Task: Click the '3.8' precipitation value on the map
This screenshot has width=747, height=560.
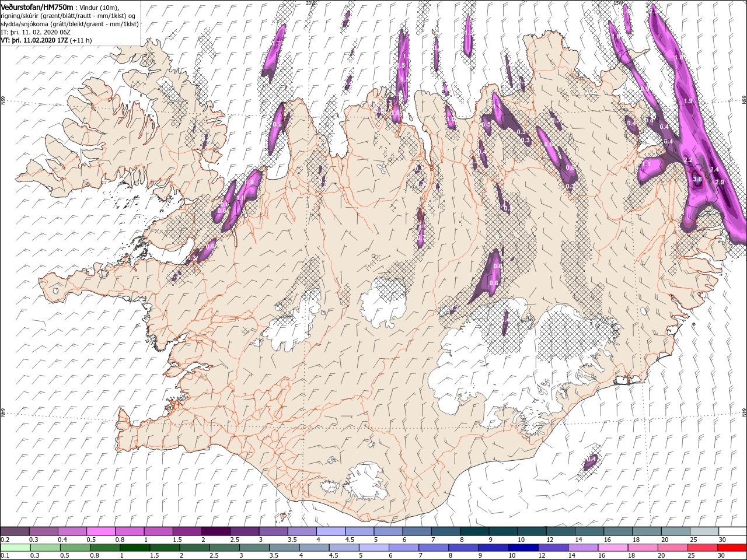Action: coord(697,179)
